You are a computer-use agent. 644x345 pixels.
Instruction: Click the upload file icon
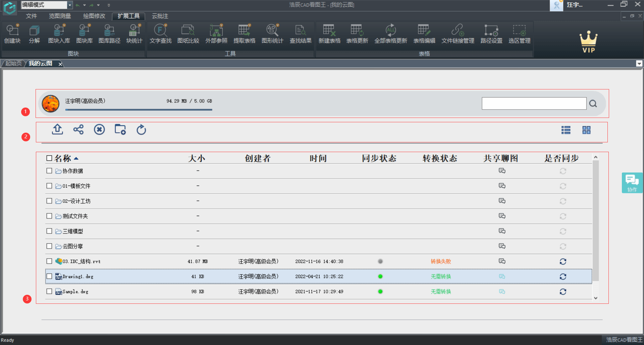[57, 129]
